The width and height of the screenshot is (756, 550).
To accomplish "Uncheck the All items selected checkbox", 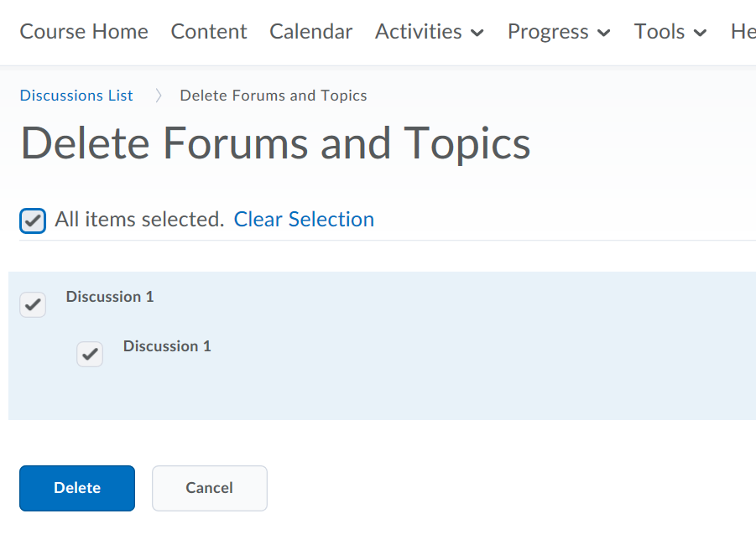I will pyautogui.click(x=32, y=220).
